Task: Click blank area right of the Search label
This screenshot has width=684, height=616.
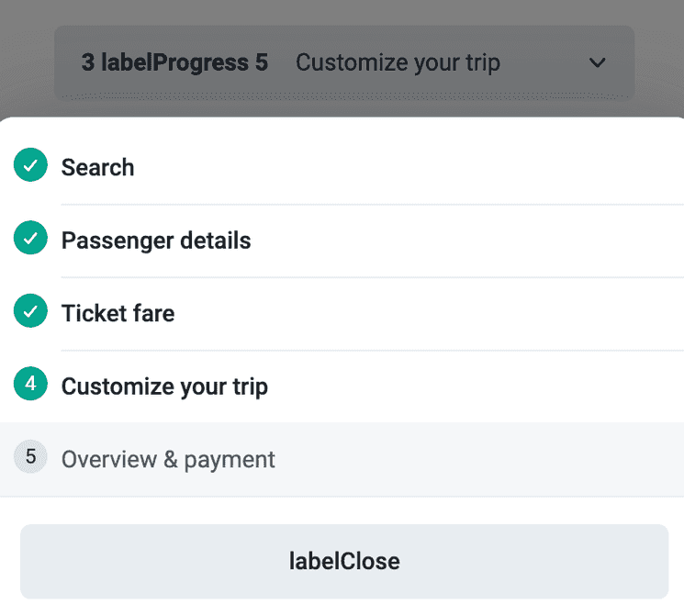Action: coord(413,167)
